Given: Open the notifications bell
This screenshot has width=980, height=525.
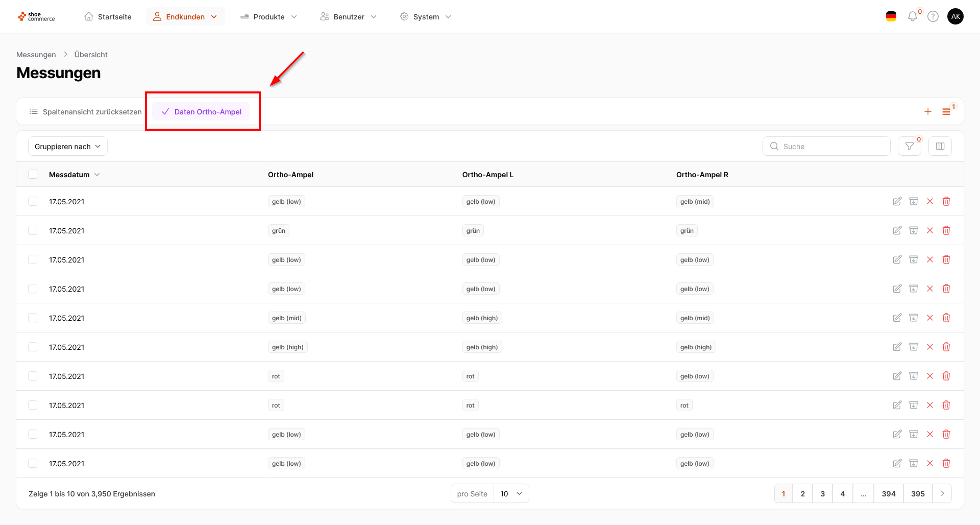Looking at the screenshot, I should pos(913,17).
